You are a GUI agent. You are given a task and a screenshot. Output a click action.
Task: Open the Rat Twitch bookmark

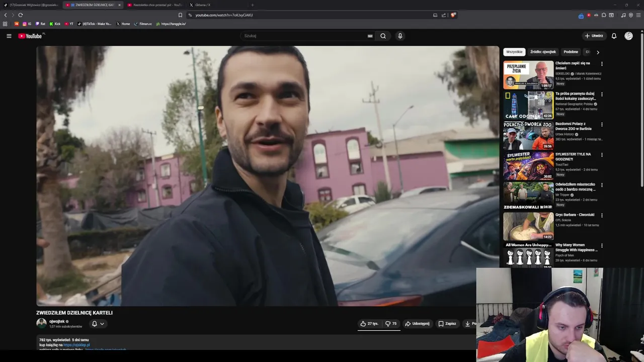pos(40,24)
